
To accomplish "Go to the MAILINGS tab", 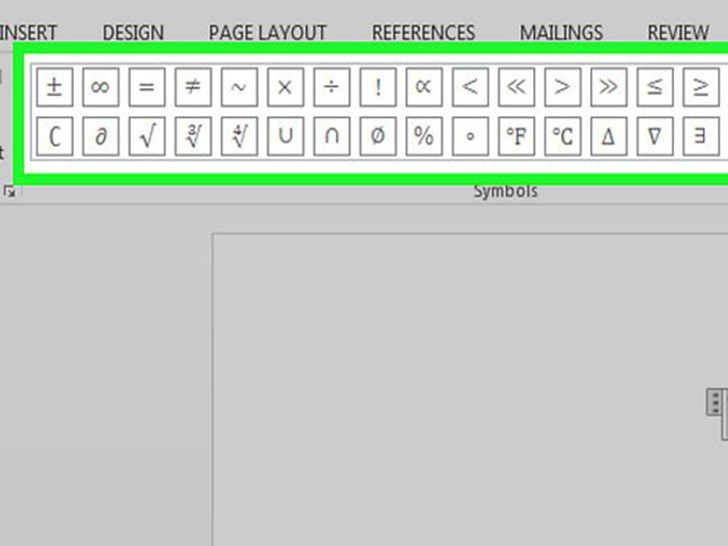I will 561,33.
